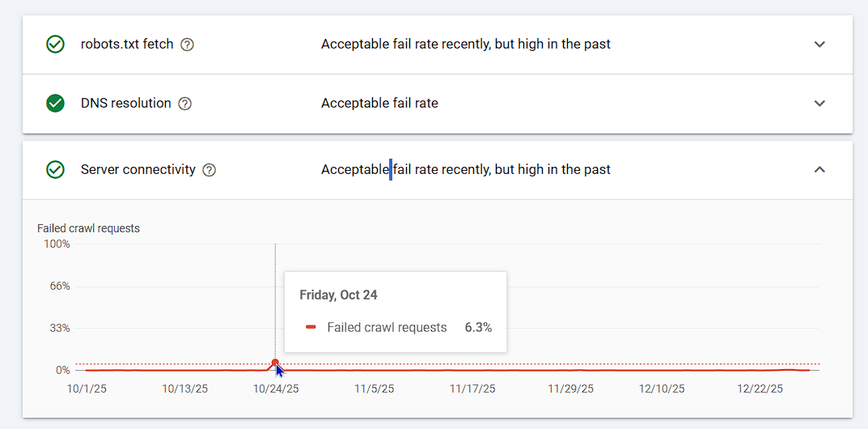Click the robots.txt fetch green checkmark icon
Screen dimensions: 868x429
[55, 45]
